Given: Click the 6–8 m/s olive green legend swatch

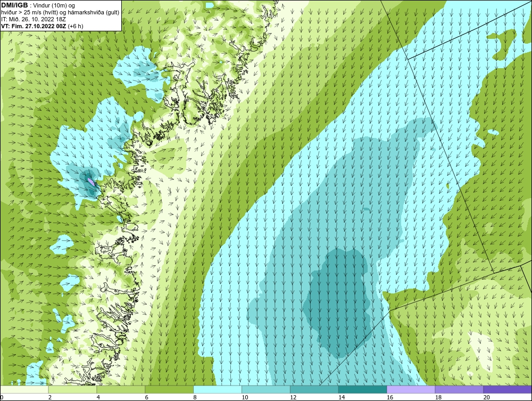Looking at the screenshot, I should [x=169, y=389].
